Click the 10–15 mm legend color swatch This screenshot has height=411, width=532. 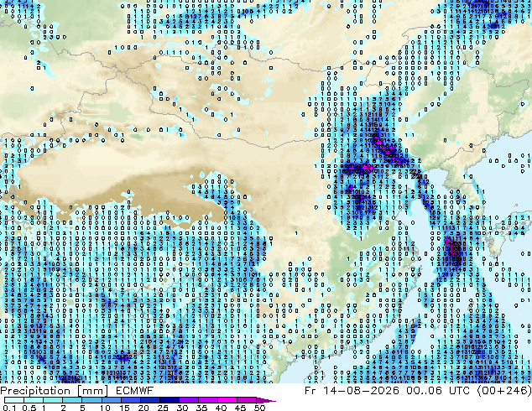[x=112, y=400]
